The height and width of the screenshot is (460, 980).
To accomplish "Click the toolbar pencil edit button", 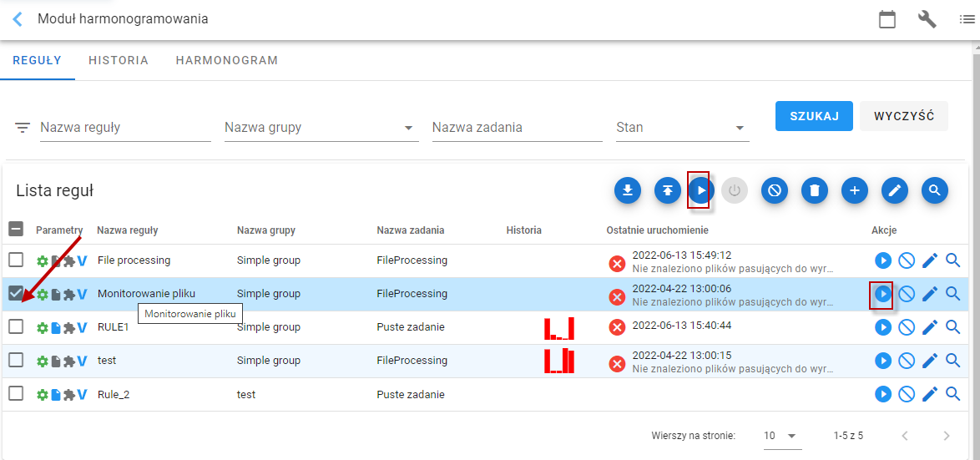I will click(894, 190).
